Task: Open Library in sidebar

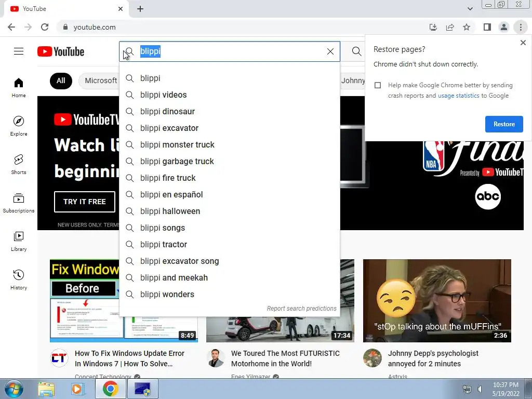Action: 19,241
